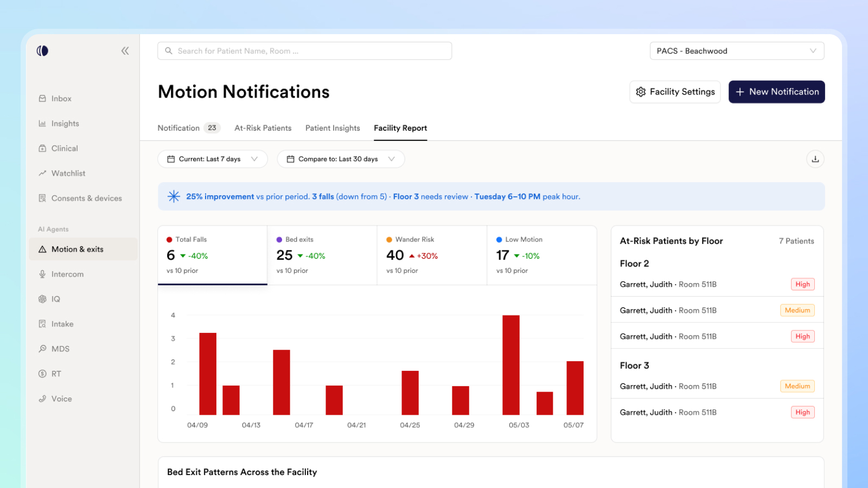The width and height of the screenshot is (868, 488).
Task: Click the 23 notification count badge
Action: tap(212, 128)
